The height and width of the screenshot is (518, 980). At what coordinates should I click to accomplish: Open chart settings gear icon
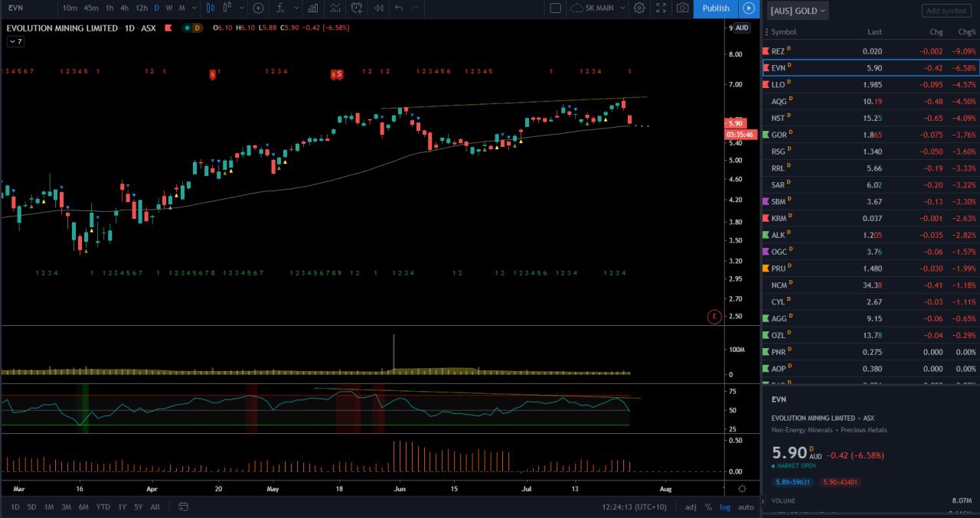(639, 8)
